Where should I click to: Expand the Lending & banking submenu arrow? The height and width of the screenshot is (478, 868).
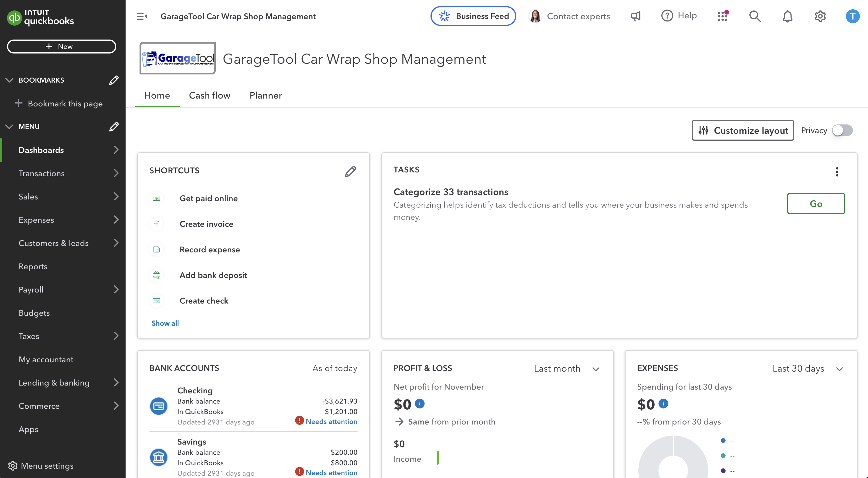[116, 383]
